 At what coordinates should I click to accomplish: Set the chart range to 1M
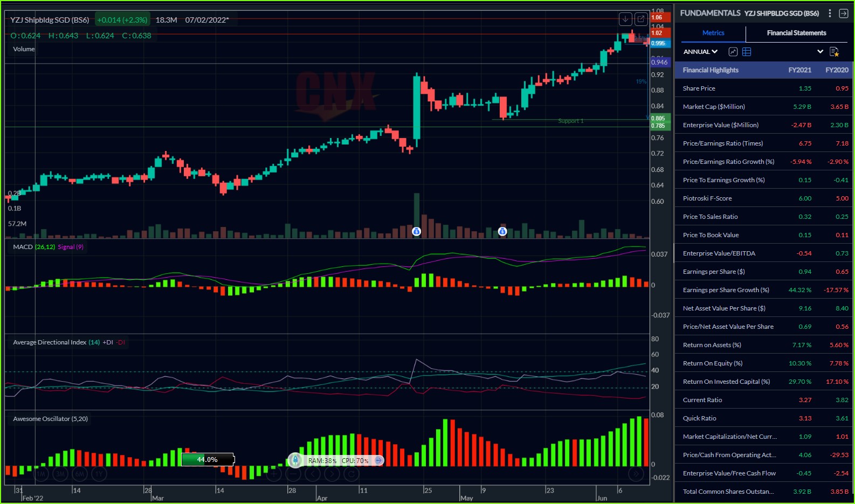pos(41,474)
